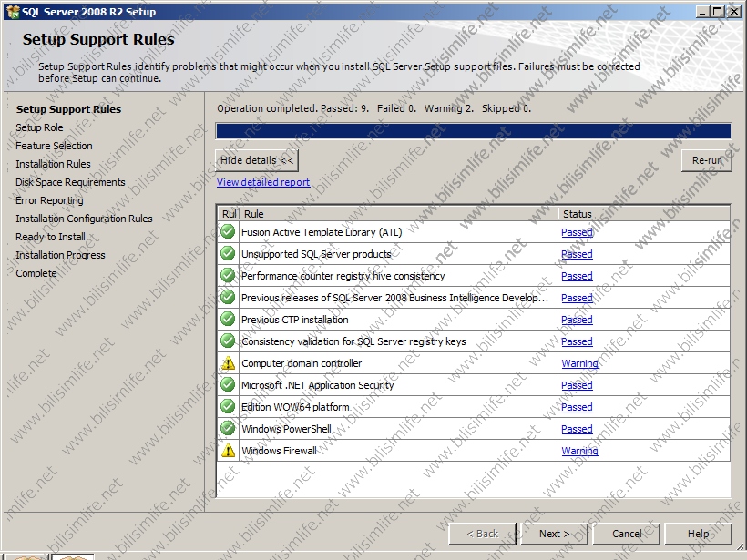
Task: Click green check icon for Performance counter registry hive
Action: 228,276
